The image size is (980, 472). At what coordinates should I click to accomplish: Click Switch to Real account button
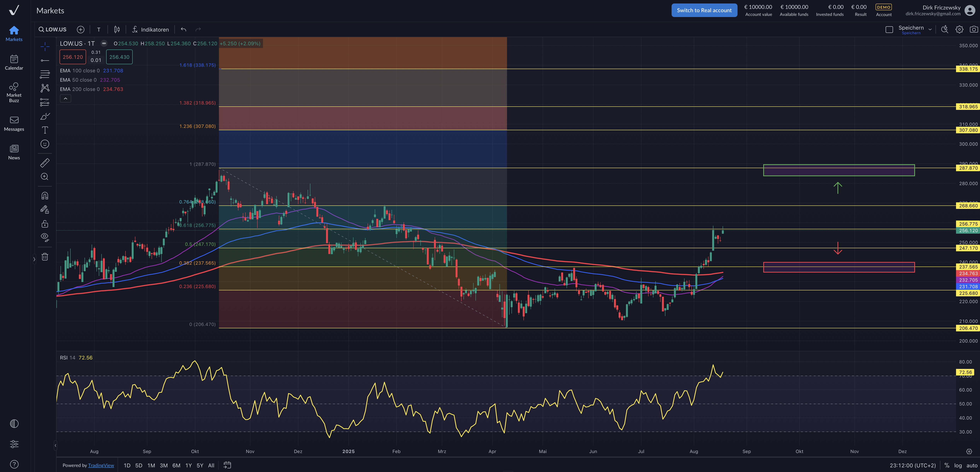[704, 10]
